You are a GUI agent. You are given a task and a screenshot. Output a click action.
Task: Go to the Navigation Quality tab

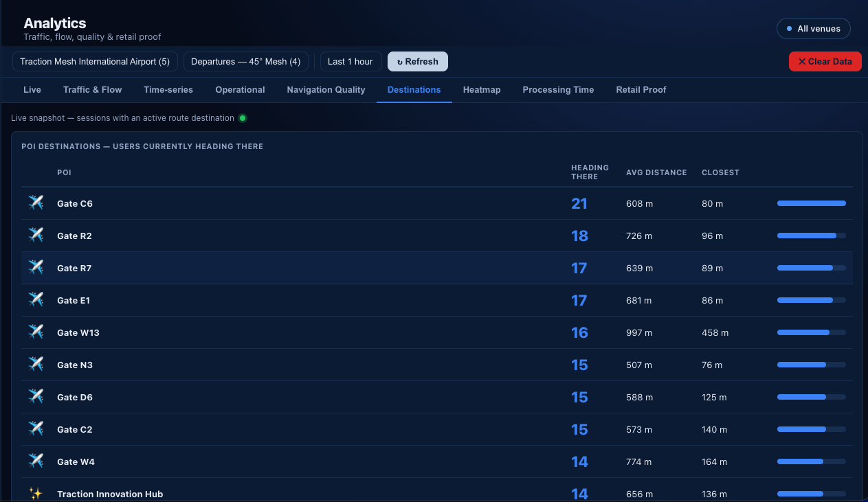[x=326, y=90]
